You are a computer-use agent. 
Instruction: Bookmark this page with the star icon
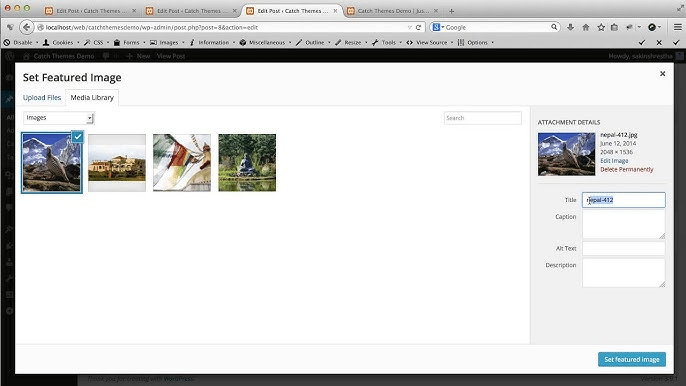coord(601,27)
